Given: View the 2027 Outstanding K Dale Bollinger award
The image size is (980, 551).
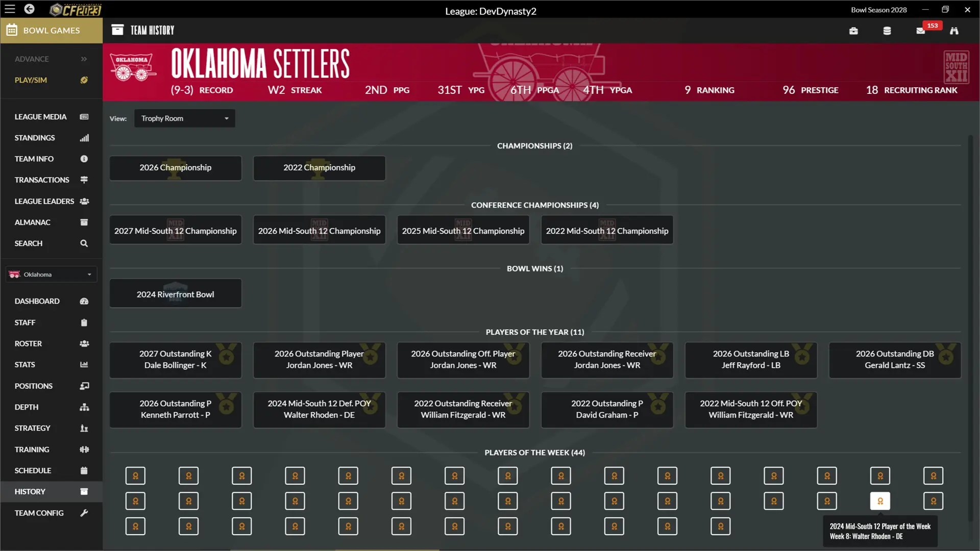Looking at the screenshot, I should pos(175,360).
